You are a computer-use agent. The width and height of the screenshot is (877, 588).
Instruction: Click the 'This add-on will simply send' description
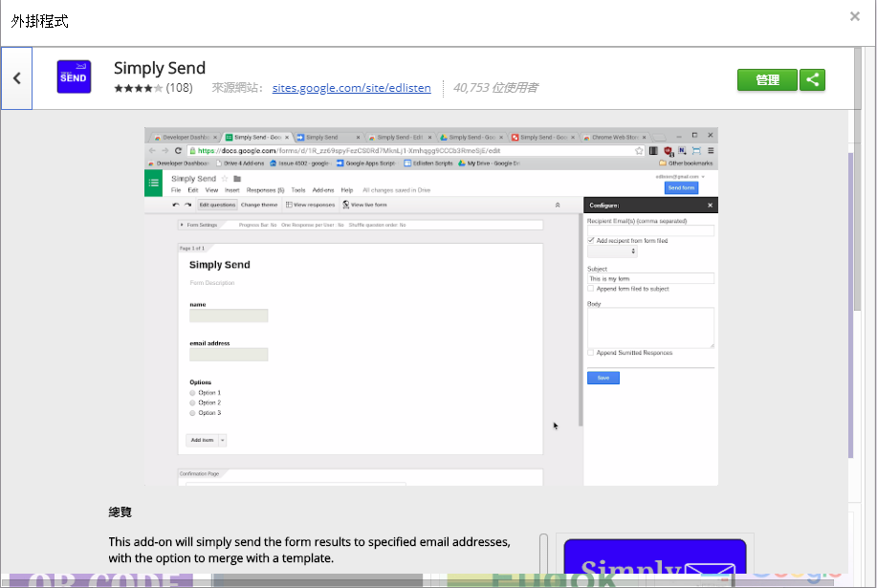pos(309,550)
